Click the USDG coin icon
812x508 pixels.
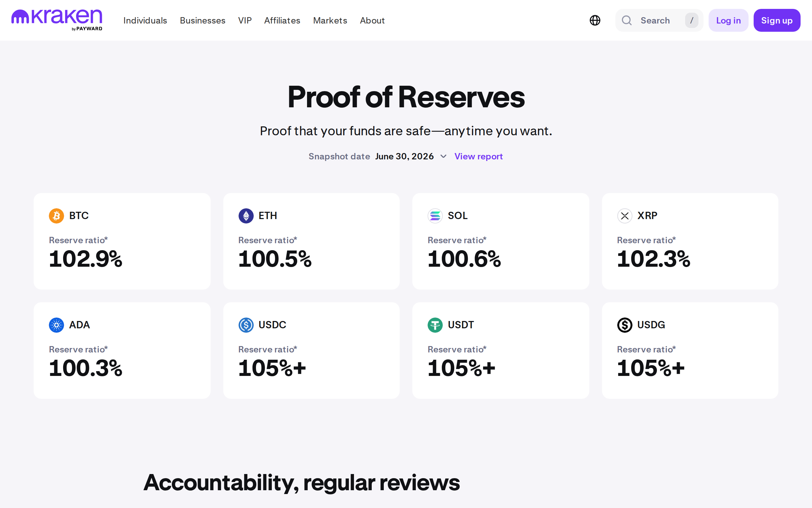coord(625,325)
